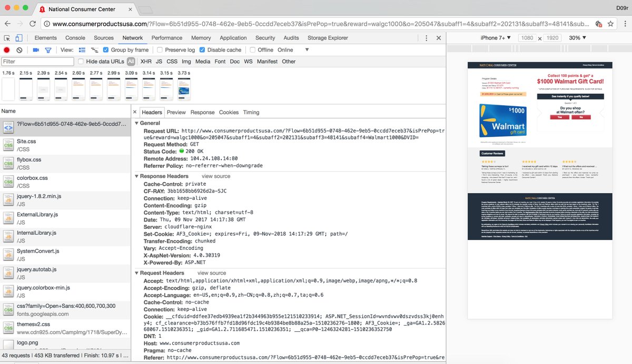Click the Yes button in page preview
Image resolution: width=632 pixels, height=364 pixels.
[559, 117]
